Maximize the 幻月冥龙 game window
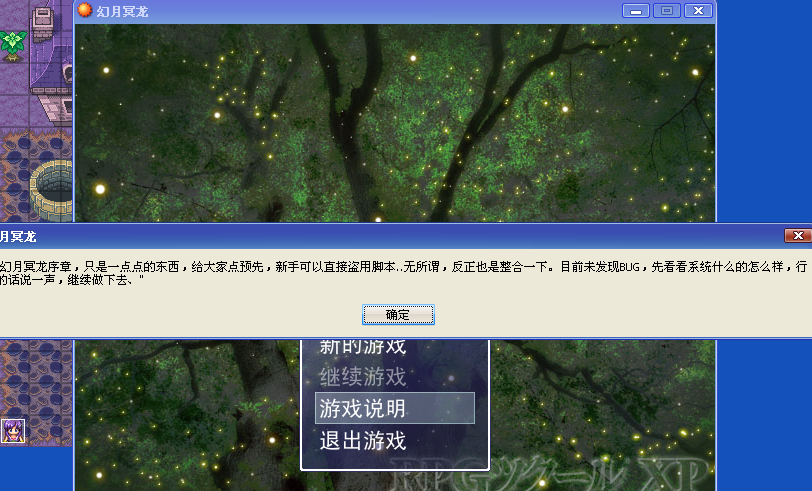This screenshot has height=491, width=812. click(x=666, y=10)
